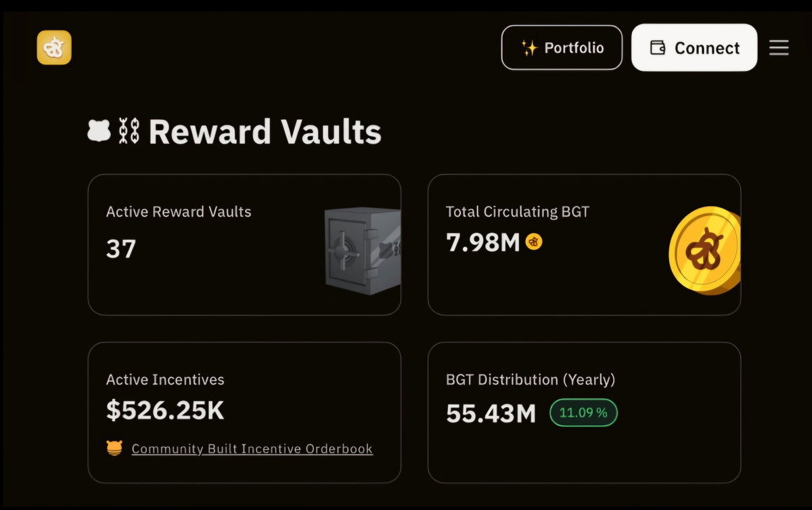Click the 7.98M circulating value
Image resolution: width=812 pixels, height=510 pixels.
tap(482, 242)
